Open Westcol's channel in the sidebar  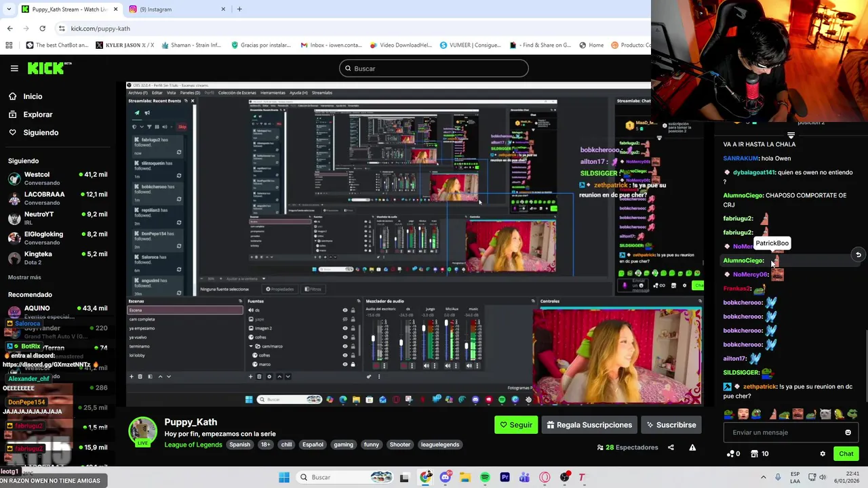[57, 179]
